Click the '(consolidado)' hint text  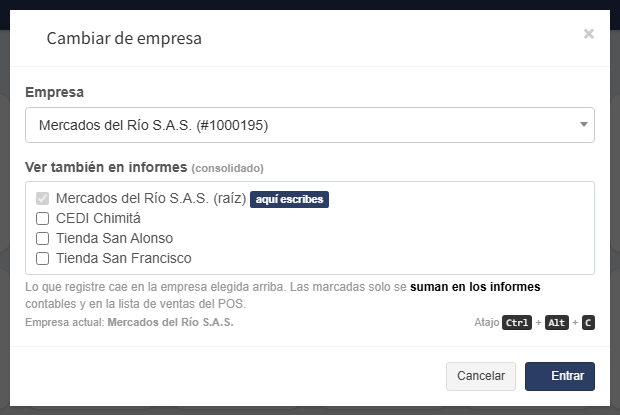click(x=227, y=168)
